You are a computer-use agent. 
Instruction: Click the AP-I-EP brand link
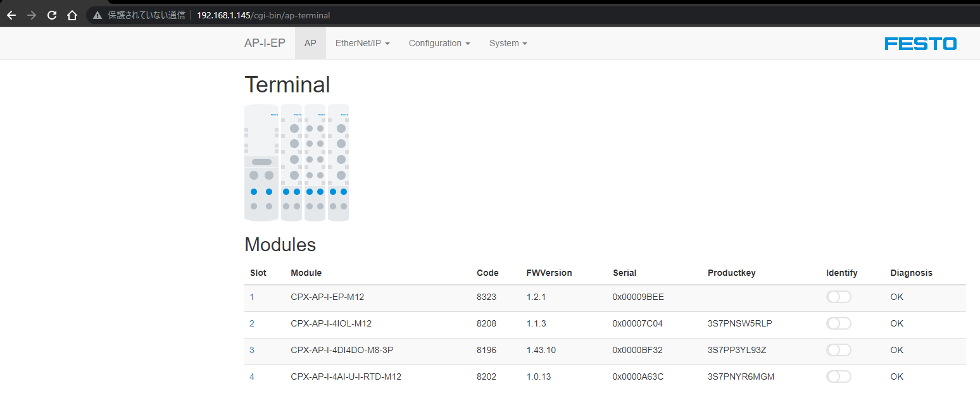click(265, 43)
